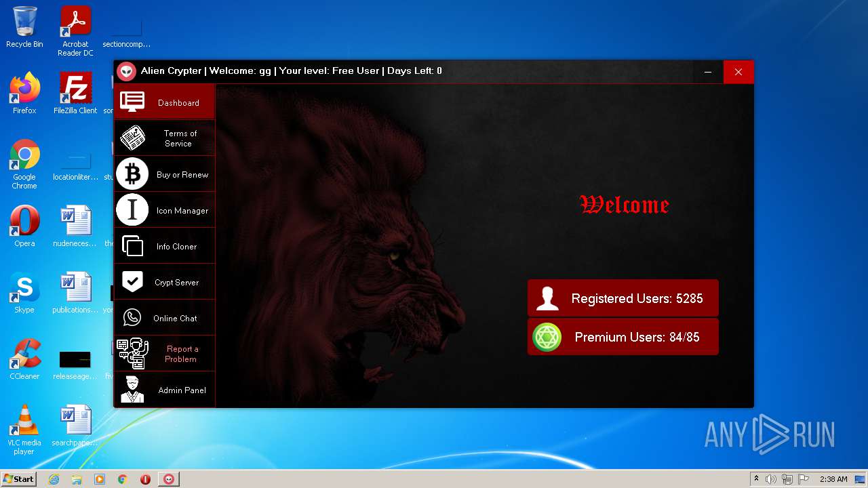Viewport: 868px width, 488px height.
Task: Go to Icon Manager section
Action: 164,210
